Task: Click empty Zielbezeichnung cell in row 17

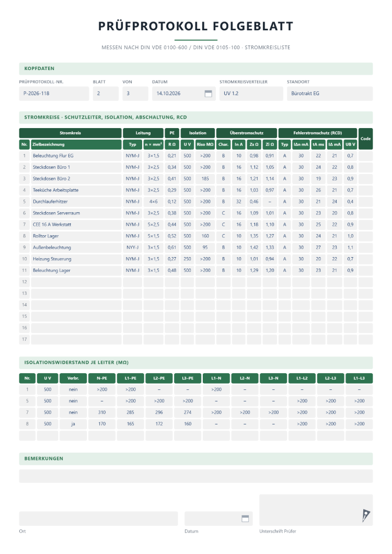Action: tap(76, 340)
